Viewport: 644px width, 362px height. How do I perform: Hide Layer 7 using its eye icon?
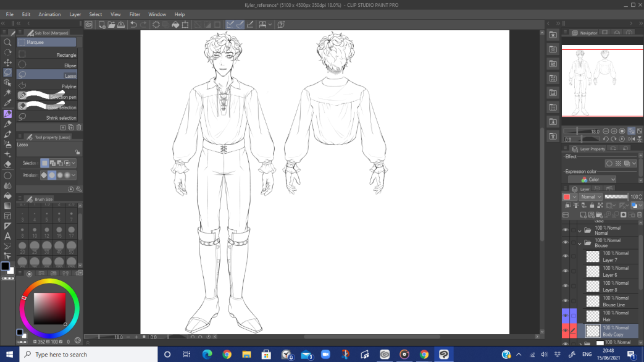click(x=565, y=256)
